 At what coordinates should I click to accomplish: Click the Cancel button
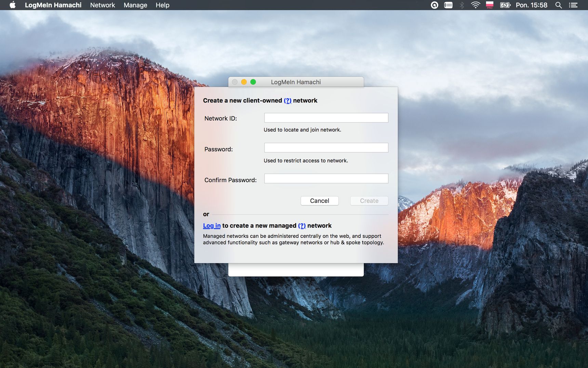[x=320, y=201]
